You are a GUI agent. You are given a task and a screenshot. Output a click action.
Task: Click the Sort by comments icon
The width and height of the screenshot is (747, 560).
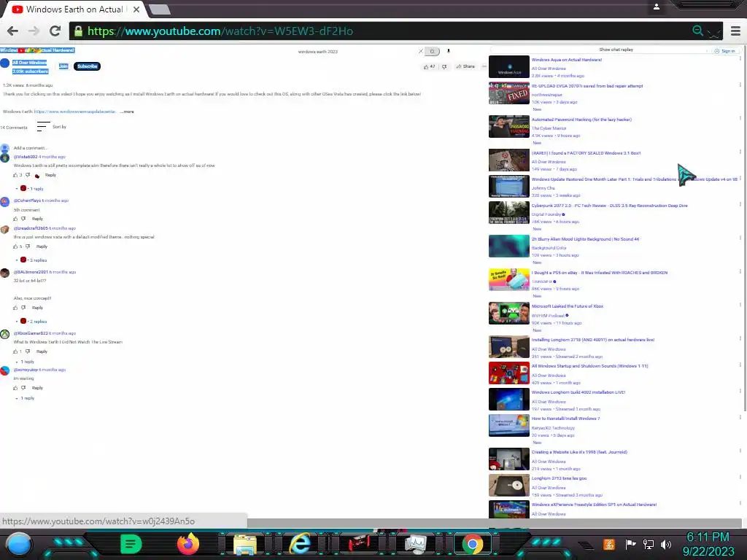[x=43, y=127]
